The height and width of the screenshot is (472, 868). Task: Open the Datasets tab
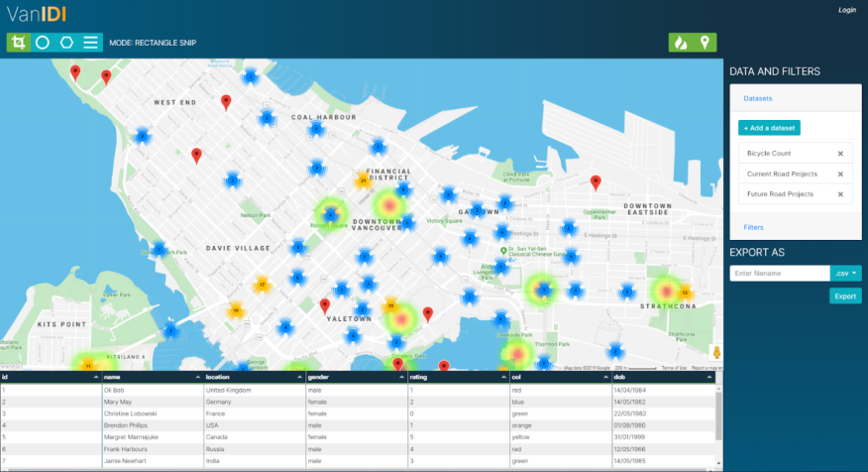pyautogui.click(x=757, y=98)
